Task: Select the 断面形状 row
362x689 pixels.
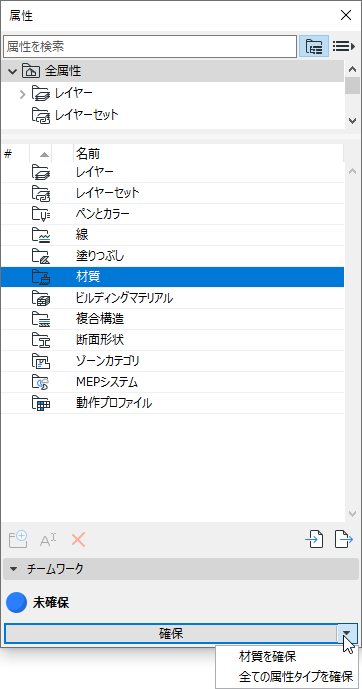Action: 172,341
